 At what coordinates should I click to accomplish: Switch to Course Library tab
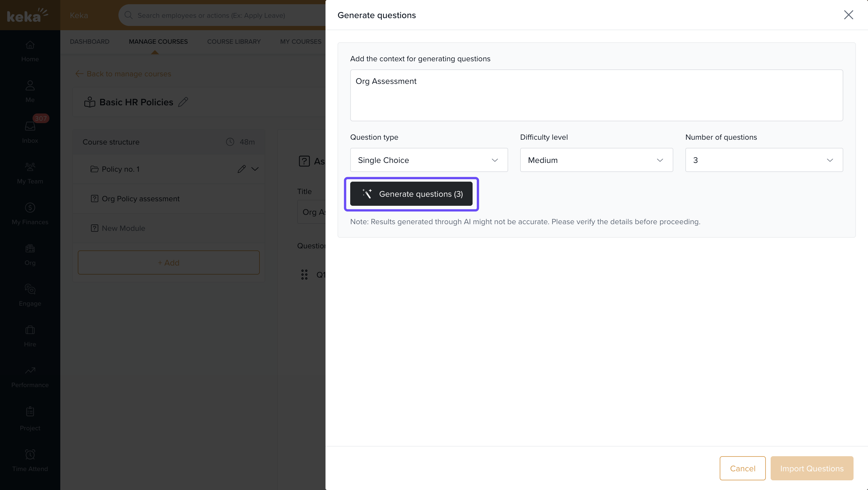coord(234,41)
